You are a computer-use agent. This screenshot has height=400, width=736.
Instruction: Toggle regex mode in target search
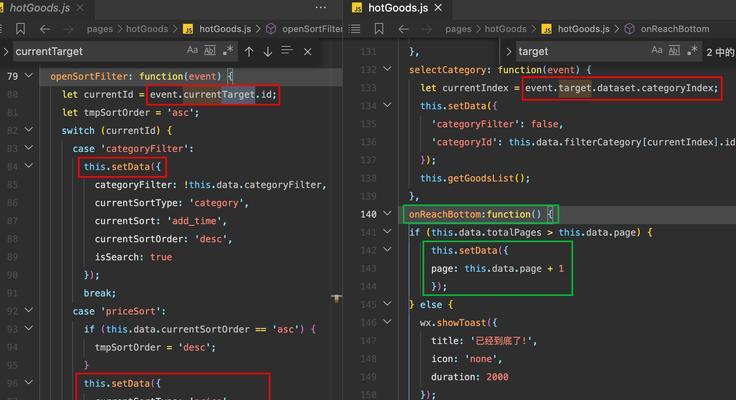[692, 50]
